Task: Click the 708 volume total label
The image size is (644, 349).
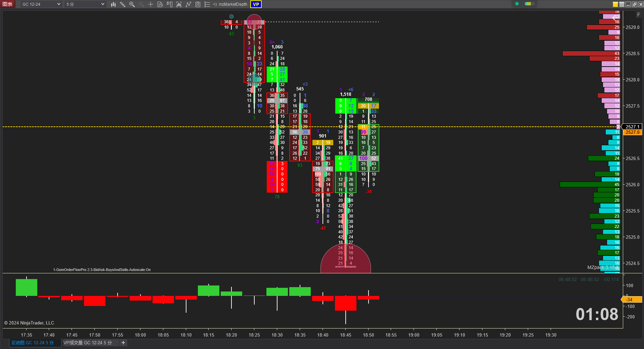Action: click(x=369, y=100)
